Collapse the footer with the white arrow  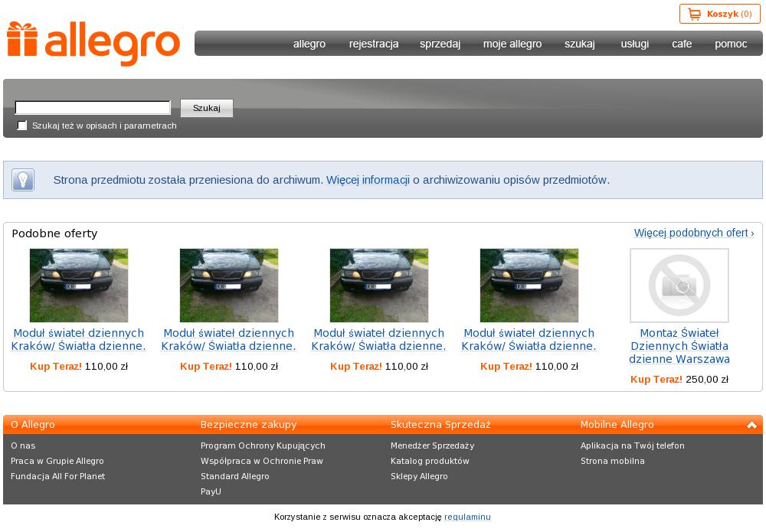751,425
